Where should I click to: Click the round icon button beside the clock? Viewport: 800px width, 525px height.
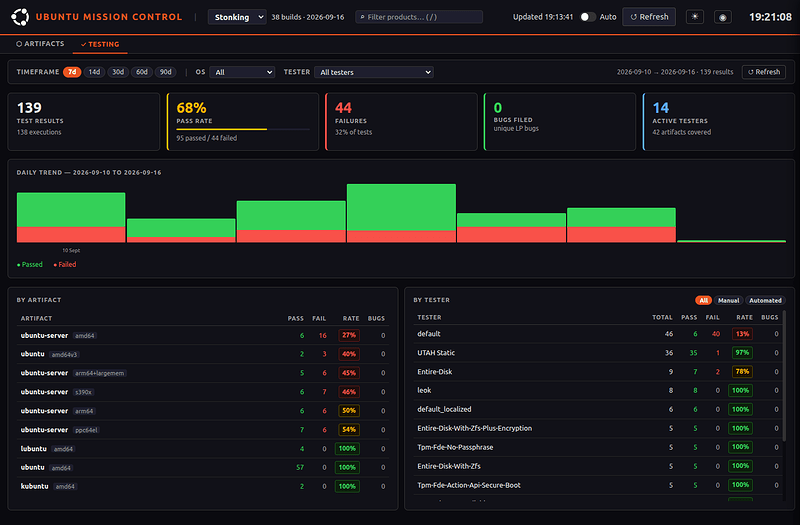pyautogui.click(x=722, y=17)
